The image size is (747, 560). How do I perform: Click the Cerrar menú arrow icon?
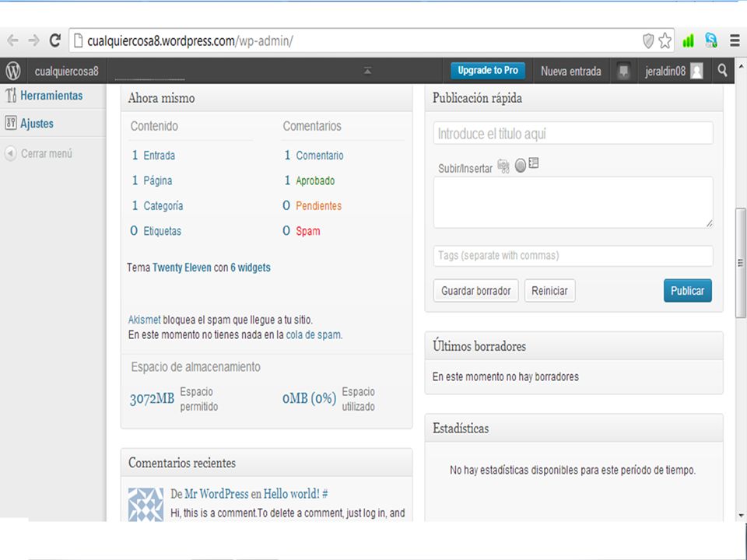click(10, 153)
